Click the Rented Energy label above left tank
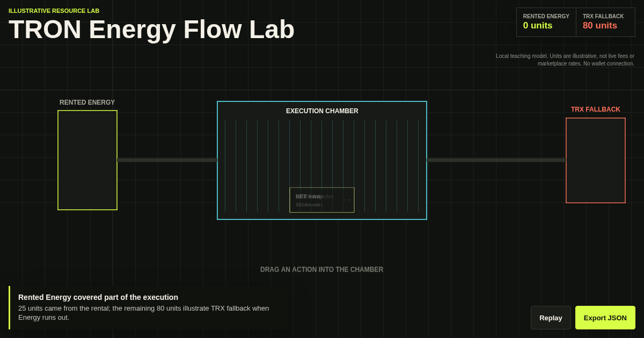Image resolution: width=644 pixels, height=338 pixels. 87,102
